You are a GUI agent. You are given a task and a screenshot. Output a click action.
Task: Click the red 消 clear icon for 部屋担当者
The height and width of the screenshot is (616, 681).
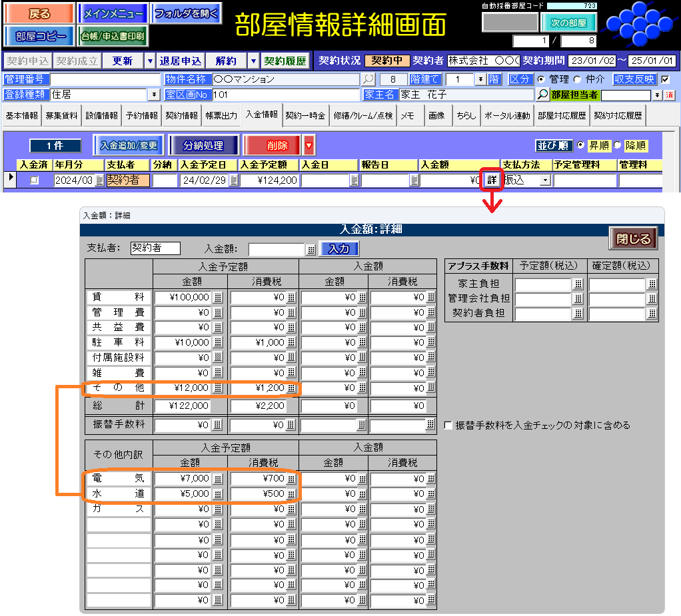point(669,95)
